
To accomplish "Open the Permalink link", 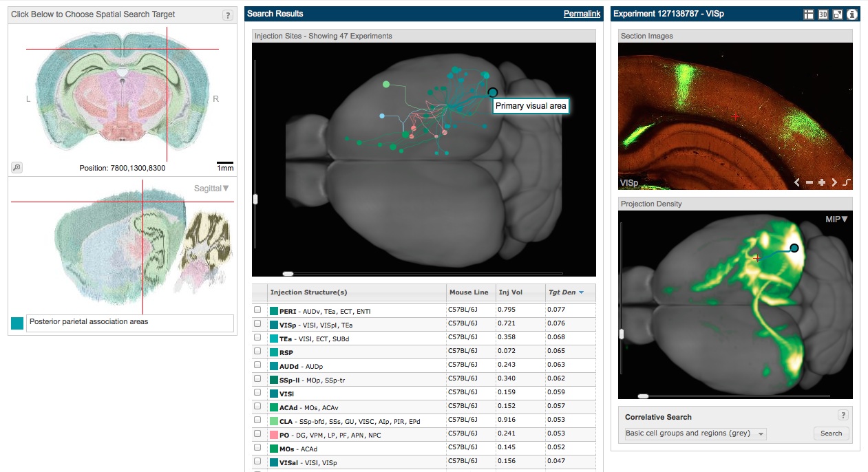I will click(582, 14).
